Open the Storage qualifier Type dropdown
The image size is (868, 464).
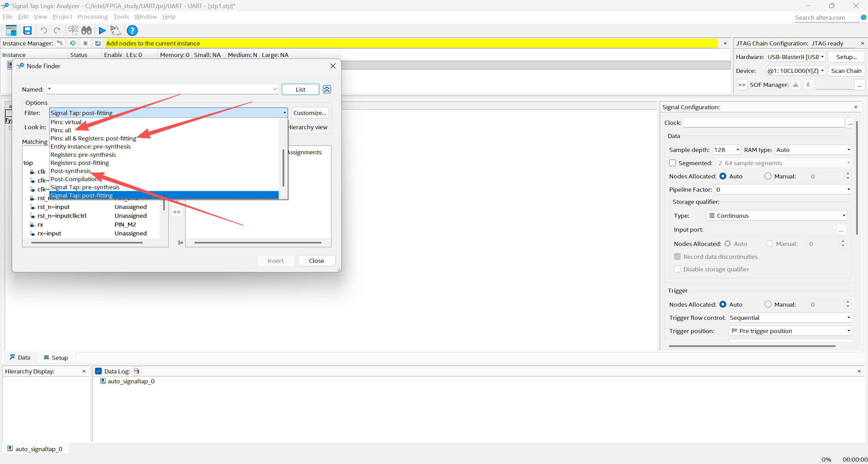[777, 215]
